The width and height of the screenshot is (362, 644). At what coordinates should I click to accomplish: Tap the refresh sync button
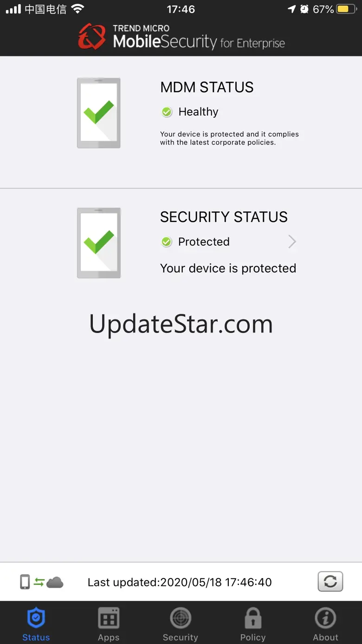pos(330,581)
